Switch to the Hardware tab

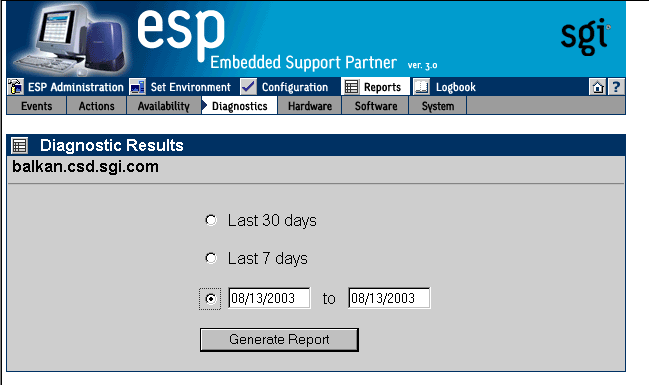(310, 106)
